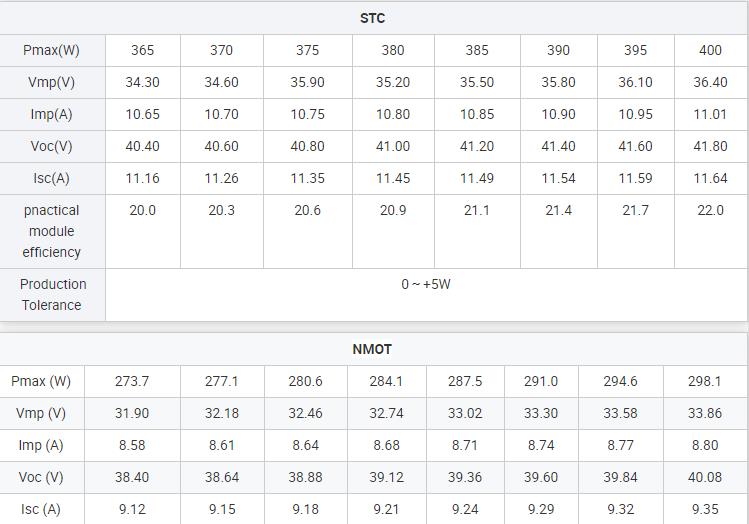Viewport: 749px width, 524px height.
Task: Click the NMOT Vmp value 32.74
Action: click(386, 413)
